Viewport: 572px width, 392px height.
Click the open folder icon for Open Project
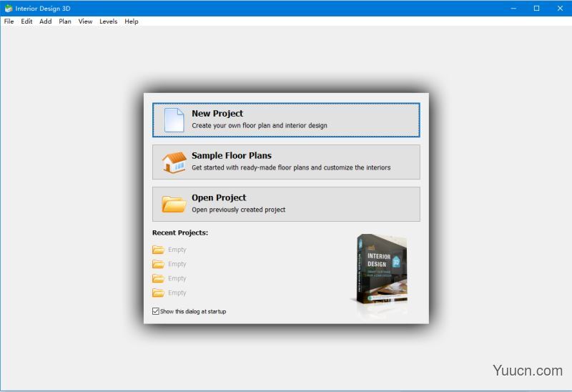[174, 204]
